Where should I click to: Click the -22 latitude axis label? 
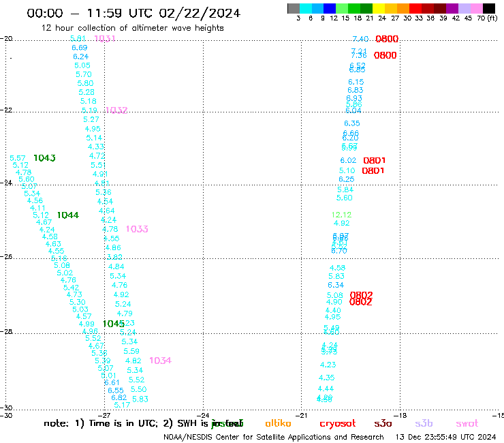point(6,110)
